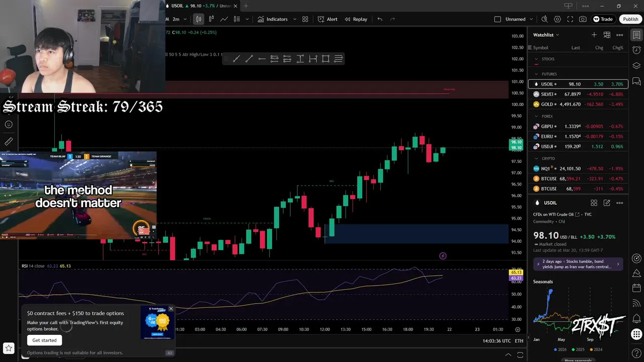Select date range measure tool in favorites toolbar
644x362 pixels.
click(313, 59)
